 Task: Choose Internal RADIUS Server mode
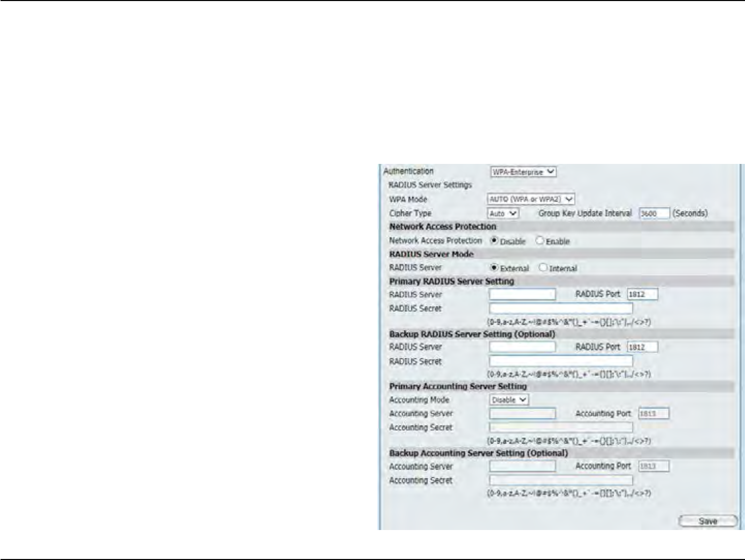(x=543, y=268)
